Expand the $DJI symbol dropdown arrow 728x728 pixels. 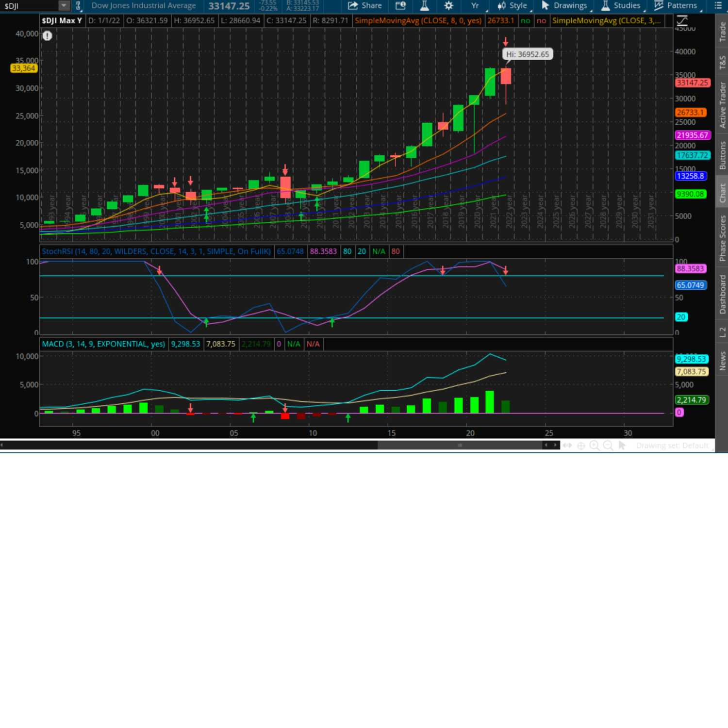tap(64, 6)
